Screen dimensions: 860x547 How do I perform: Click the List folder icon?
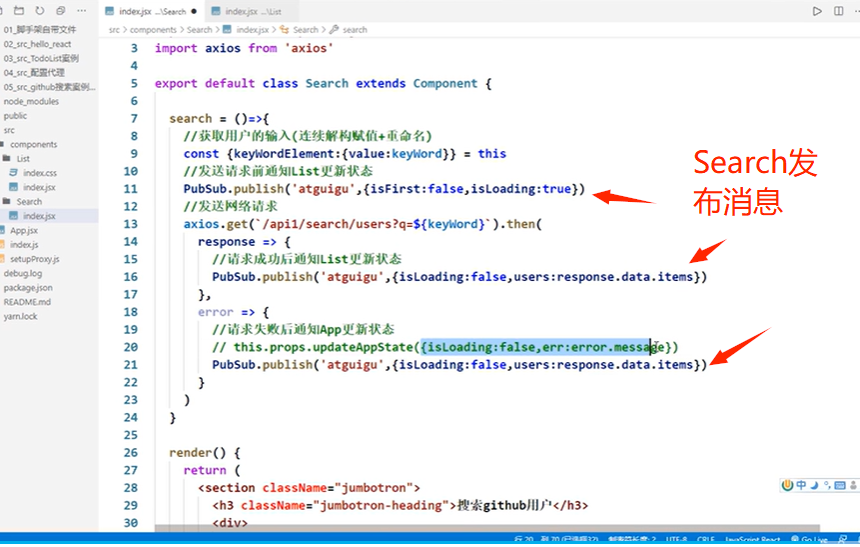[7, 159]
